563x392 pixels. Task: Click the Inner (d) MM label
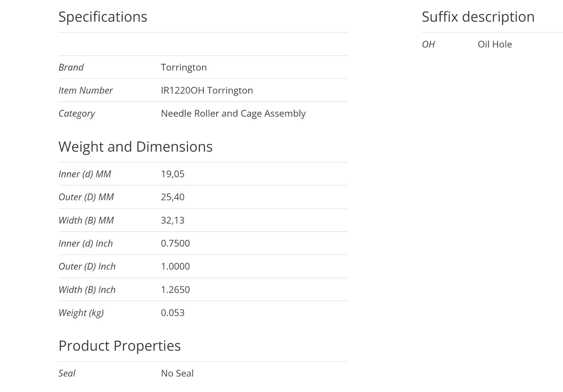[85, 174]
